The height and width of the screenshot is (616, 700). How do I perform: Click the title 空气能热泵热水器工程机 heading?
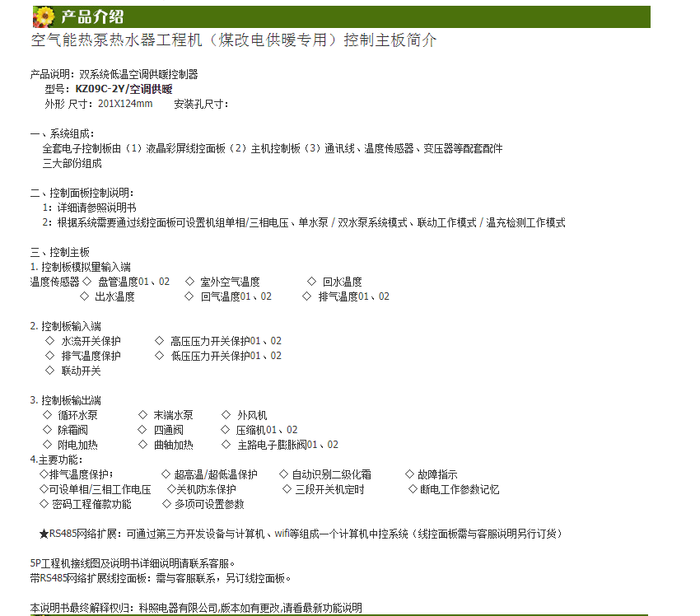coord(234,40)
